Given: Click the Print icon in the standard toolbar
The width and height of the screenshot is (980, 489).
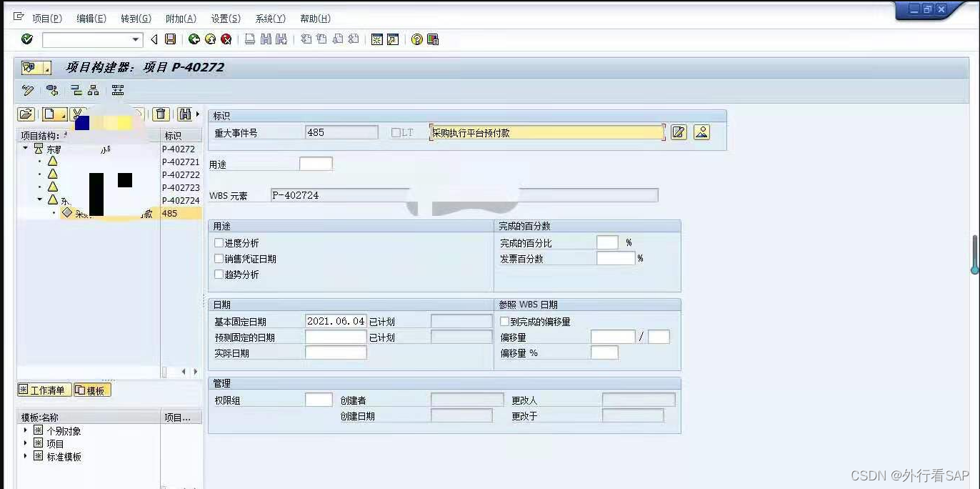Looking at the screenshot, I should 251,39.
